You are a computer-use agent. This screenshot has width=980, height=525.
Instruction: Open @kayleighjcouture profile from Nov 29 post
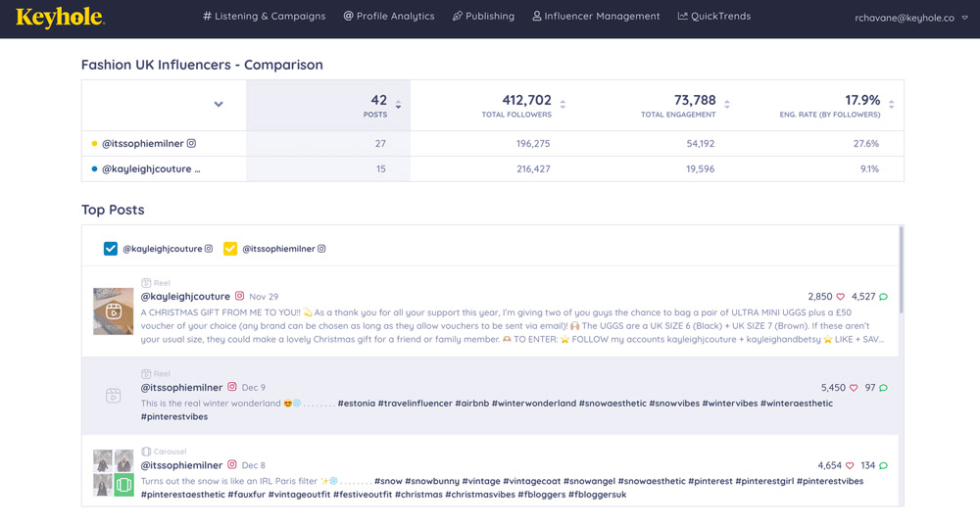click(185, 296)
